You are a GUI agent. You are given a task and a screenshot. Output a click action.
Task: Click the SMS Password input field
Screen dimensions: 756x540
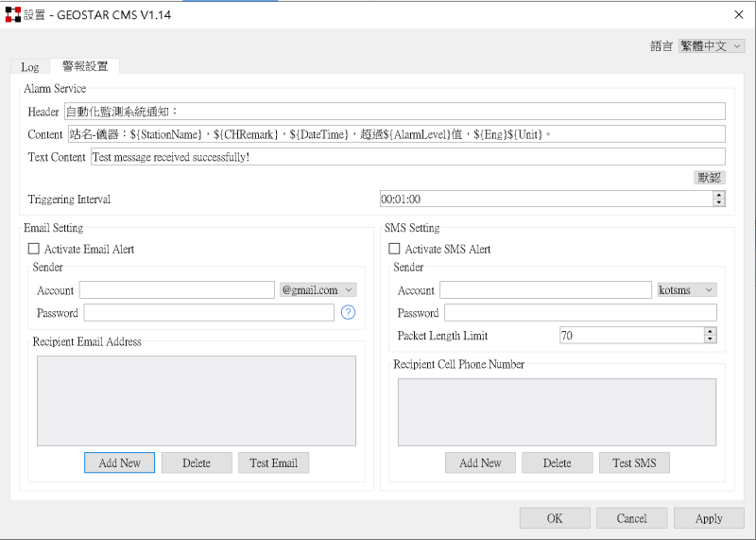tap(580, 313)
